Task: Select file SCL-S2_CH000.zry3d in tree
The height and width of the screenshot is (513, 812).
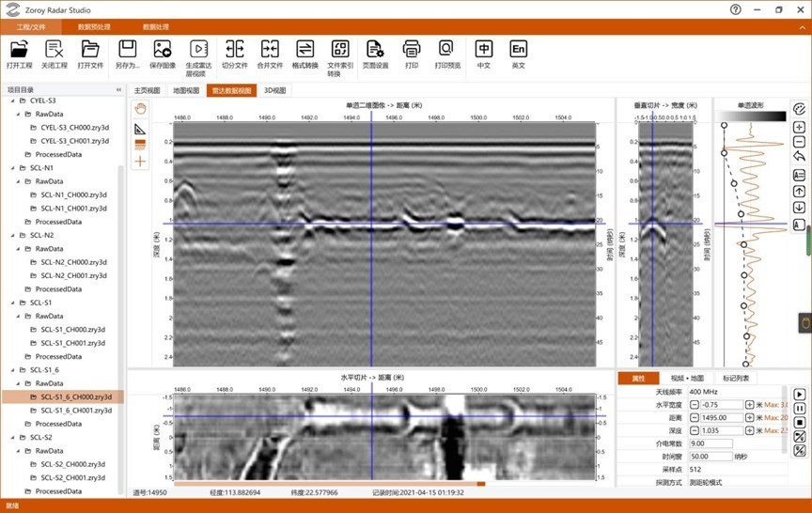Action: (x=73, y=465)
